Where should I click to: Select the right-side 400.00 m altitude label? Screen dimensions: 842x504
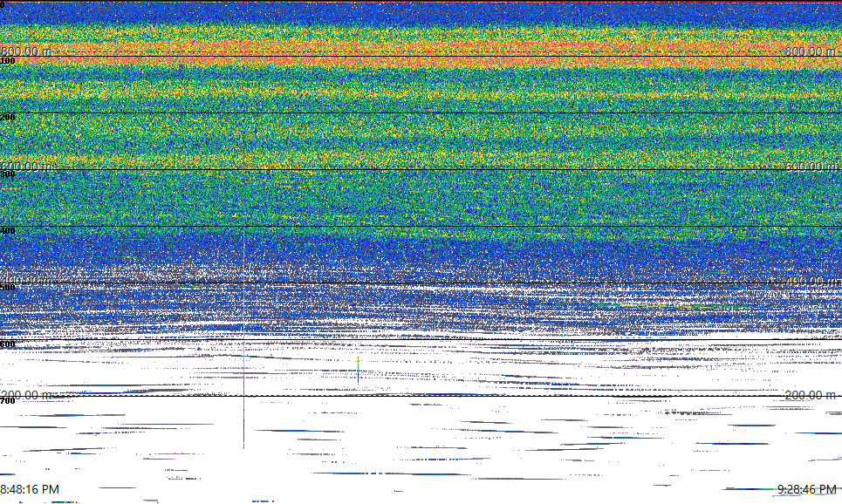tap(811, 280)
